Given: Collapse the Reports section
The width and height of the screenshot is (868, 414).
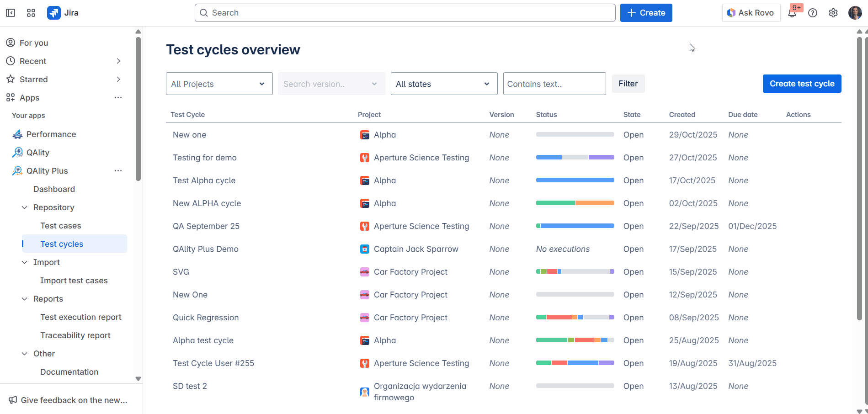Looking at the screenshot, I should 25,299.
